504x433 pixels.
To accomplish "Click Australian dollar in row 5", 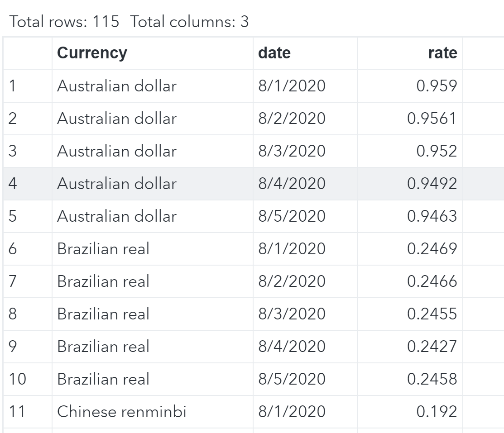I will click(116, 216).
